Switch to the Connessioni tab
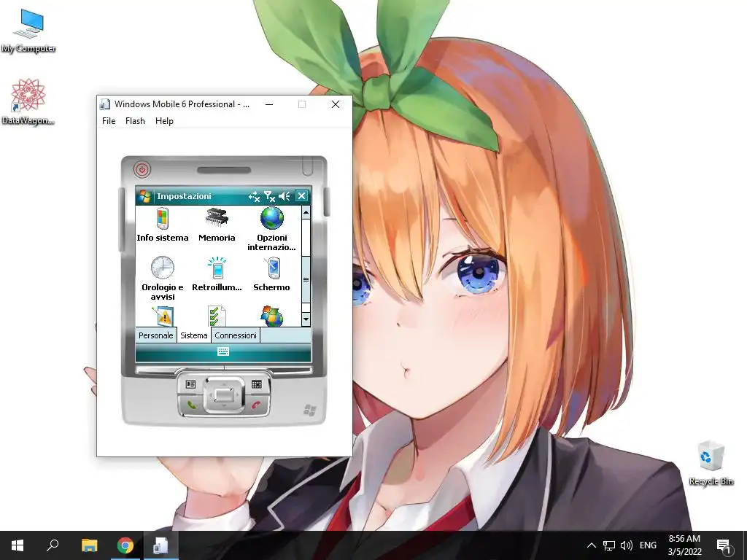This screenshot has height=560, width=747. pyautogui.click(x=236, y=335)
